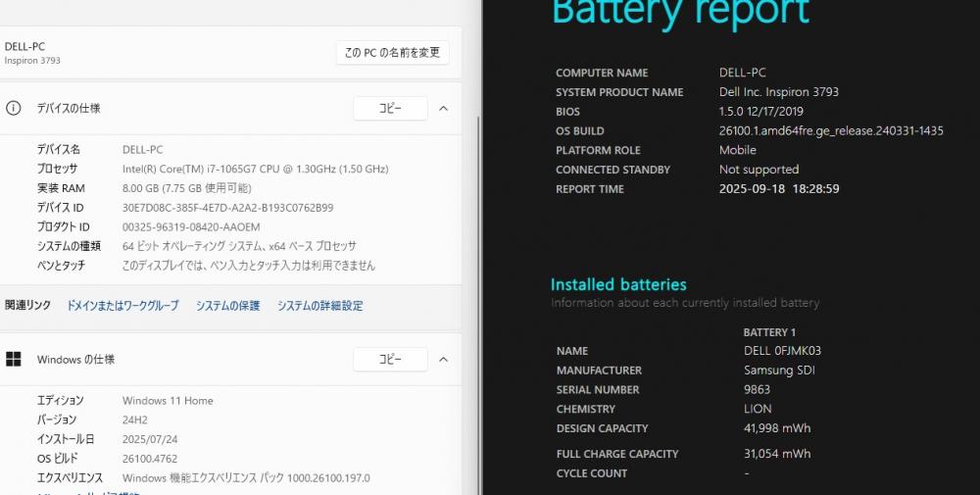The width and height of the screenshot is (980, 495).
Task: Select the device ID value 30E7D08C
Action: 227,208
